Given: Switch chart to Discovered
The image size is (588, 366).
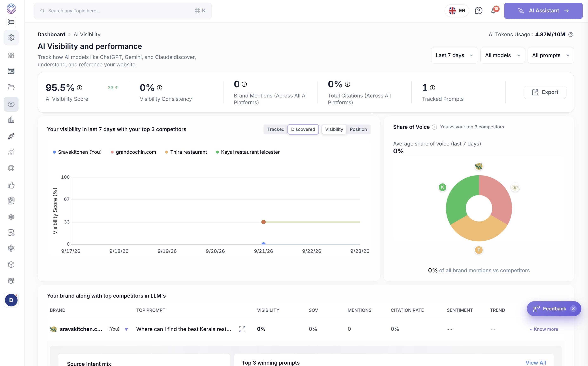Looking at the screenshot, I should 303,129.
